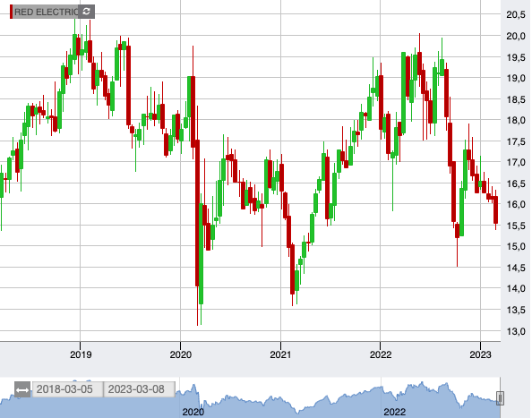Click the refresh icon beside RED ELECTRIC label
This screenshot has width=532, height=418.
[86, 12]
